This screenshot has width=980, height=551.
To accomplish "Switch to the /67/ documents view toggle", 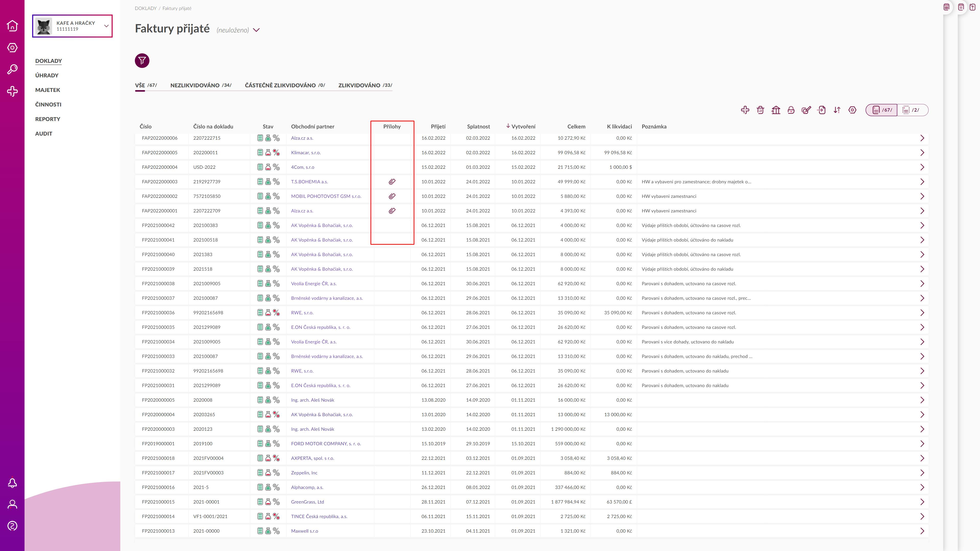I will pyautogui.click(x=882, y=110).
